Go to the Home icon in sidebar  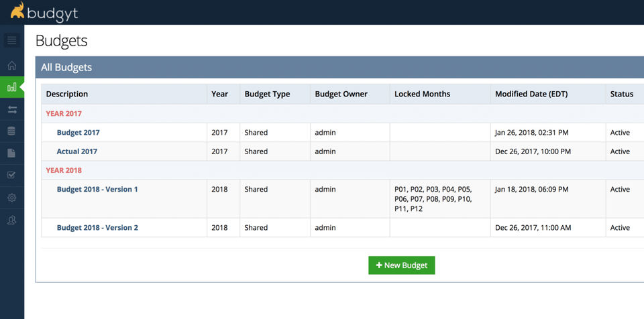click(x=11, y=66)
